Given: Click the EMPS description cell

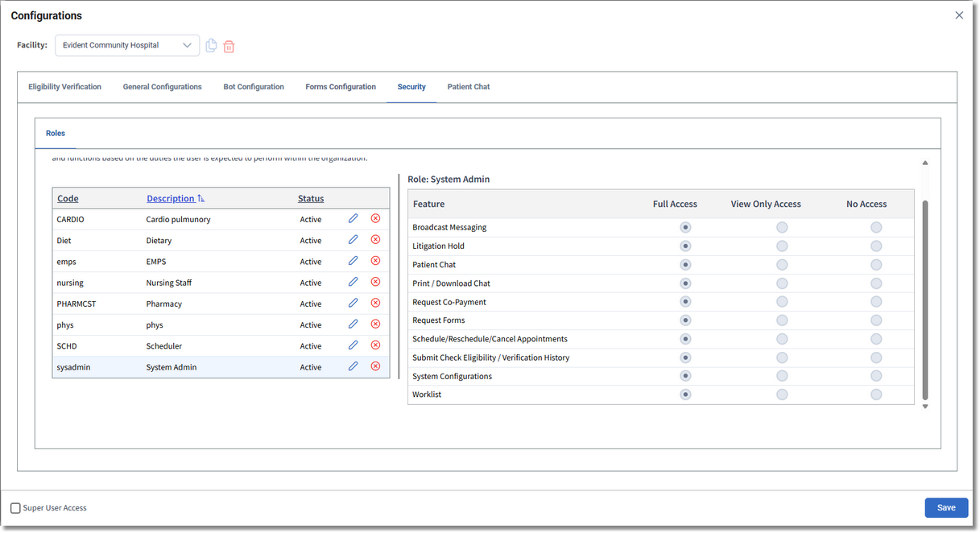Looking at the screenshot, I should 156,262.
